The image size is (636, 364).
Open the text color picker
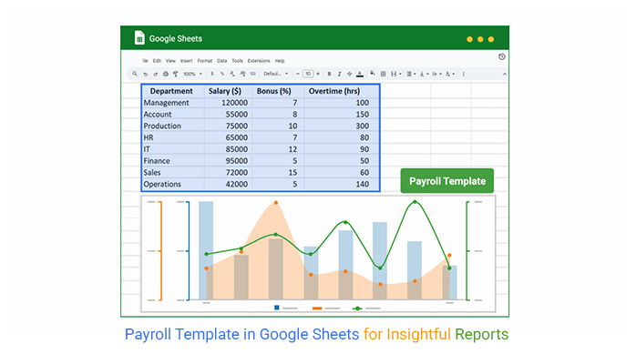coord(360,74)
